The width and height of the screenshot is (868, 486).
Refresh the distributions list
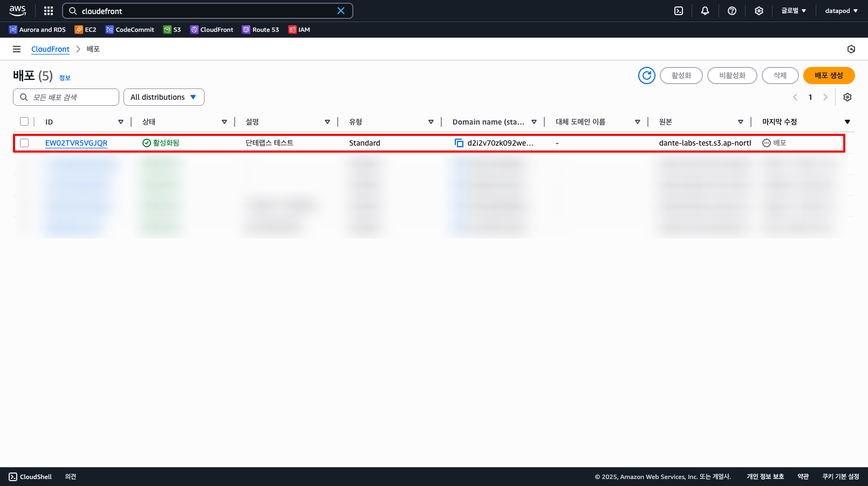click(x=647, y=76)
